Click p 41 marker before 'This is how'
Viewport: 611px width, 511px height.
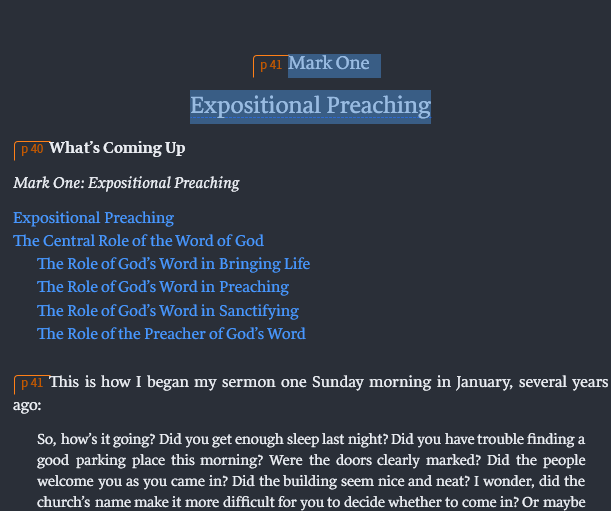(31, 383)
